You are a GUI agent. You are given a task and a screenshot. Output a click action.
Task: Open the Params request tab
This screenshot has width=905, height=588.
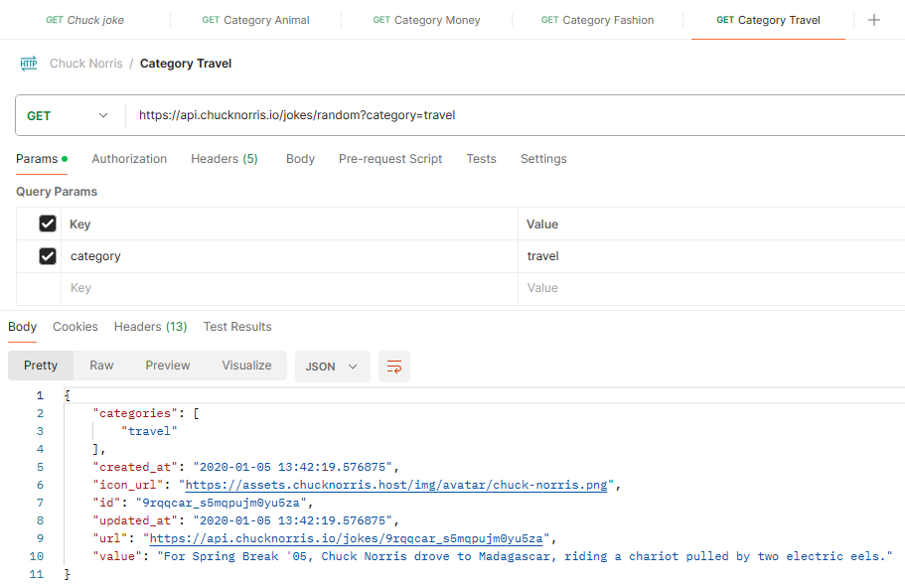[42, 159]
